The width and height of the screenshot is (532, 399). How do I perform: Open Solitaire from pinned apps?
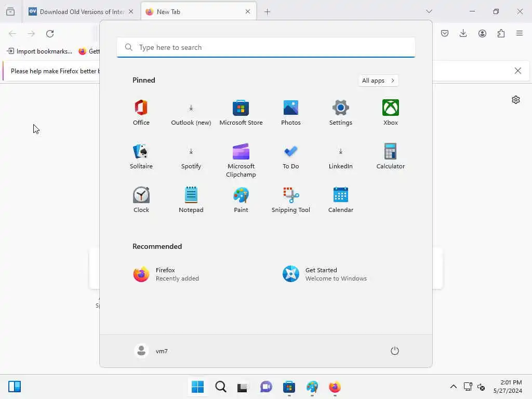(x=141, y=156)
